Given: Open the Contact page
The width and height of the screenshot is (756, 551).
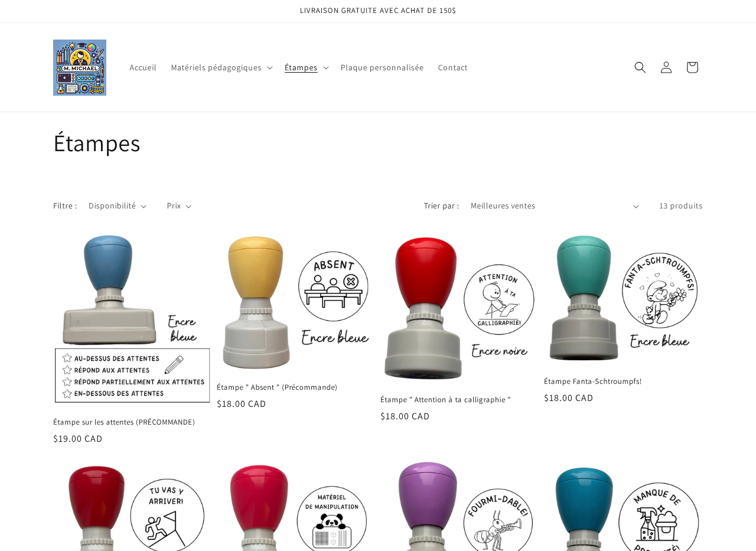Looking at the screenshot, I should (453, 67).
